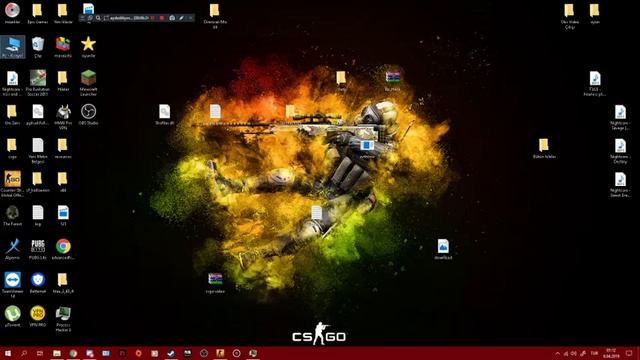Screen dimensions: 640x360
Task: Click the camera screenshot icon in recording toolbar
Action: (x=172, y=18)
